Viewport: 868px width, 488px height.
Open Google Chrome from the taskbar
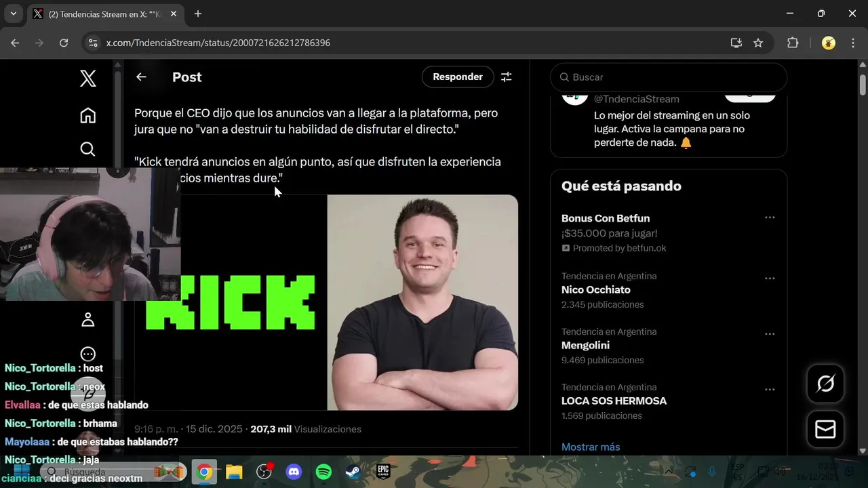[204, 472]
